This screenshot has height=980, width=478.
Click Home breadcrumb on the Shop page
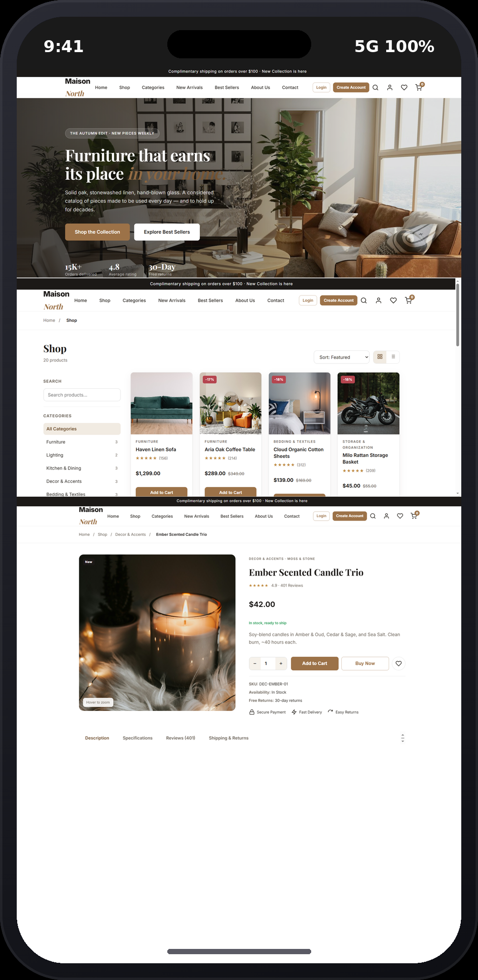(x=49, y=320)
